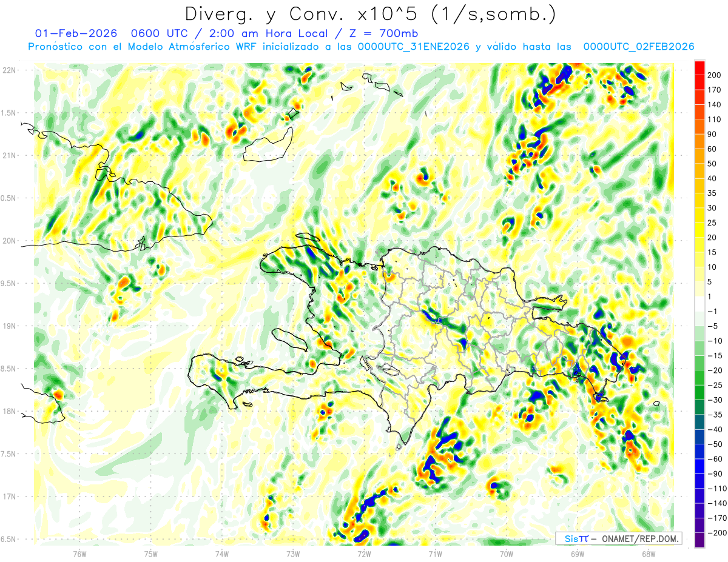Click the "21N" latitude label

click(10, 155)
